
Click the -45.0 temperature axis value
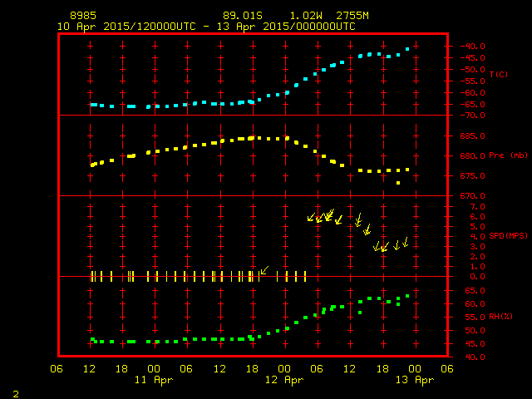(472, 58)
